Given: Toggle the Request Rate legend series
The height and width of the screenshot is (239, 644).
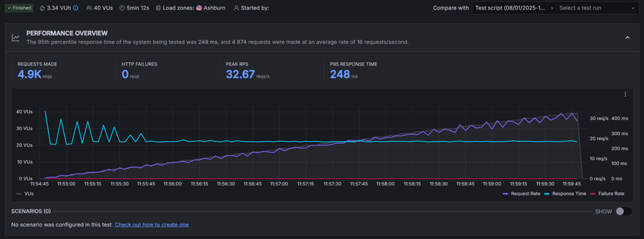Looking at the screenshot, I should tap(521, 194).
